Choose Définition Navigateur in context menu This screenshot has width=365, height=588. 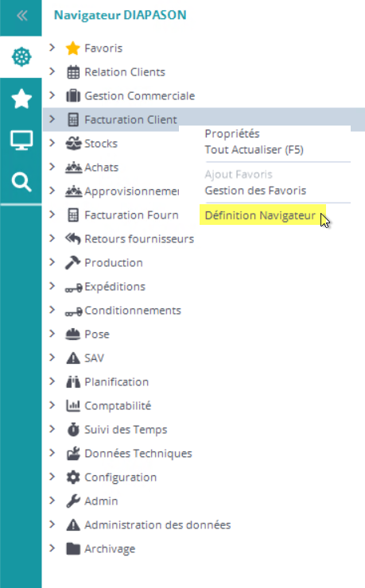tap(260, 215)
